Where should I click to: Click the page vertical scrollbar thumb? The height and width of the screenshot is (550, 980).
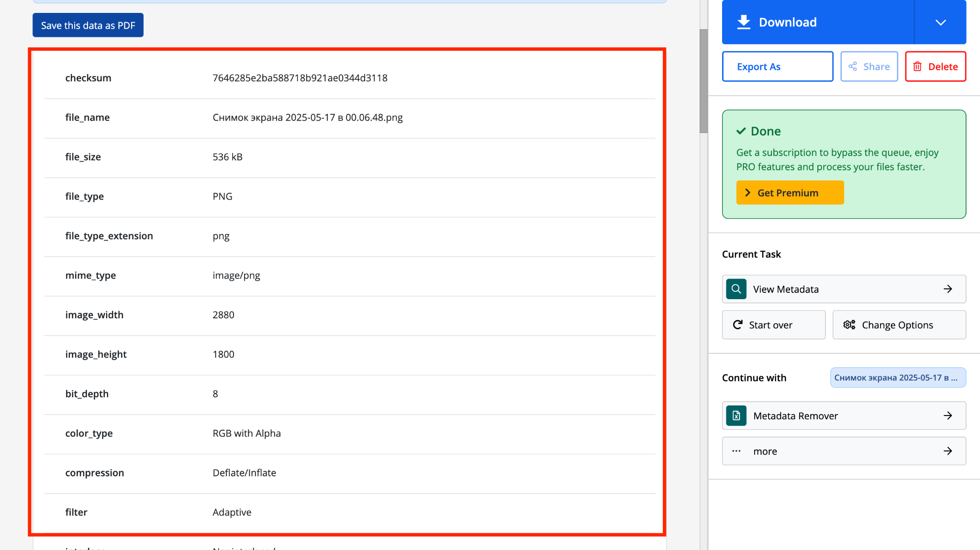703,81
